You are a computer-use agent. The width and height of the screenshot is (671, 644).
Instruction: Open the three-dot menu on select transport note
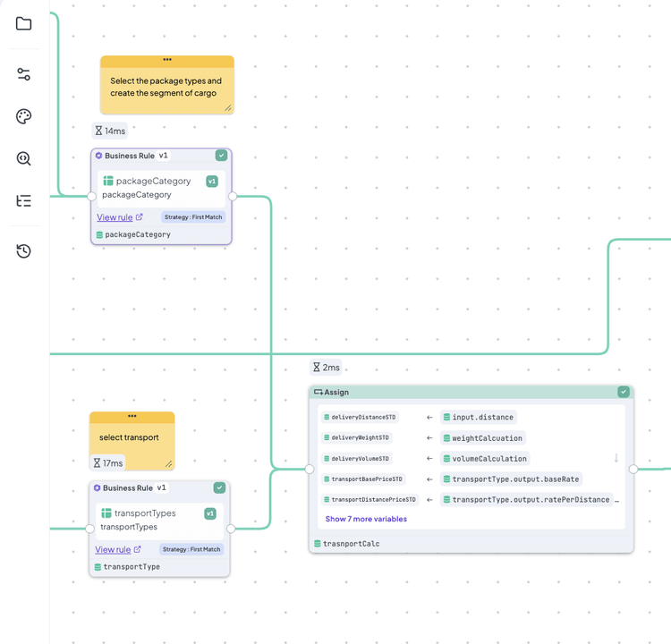coord(132,416)
